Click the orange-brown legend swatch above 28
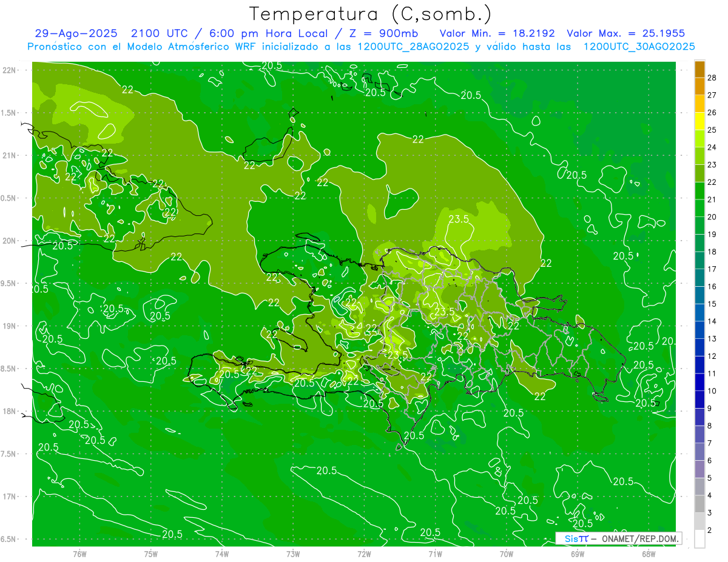The width and height of the screenshot is (728, 562). (700, 69)
